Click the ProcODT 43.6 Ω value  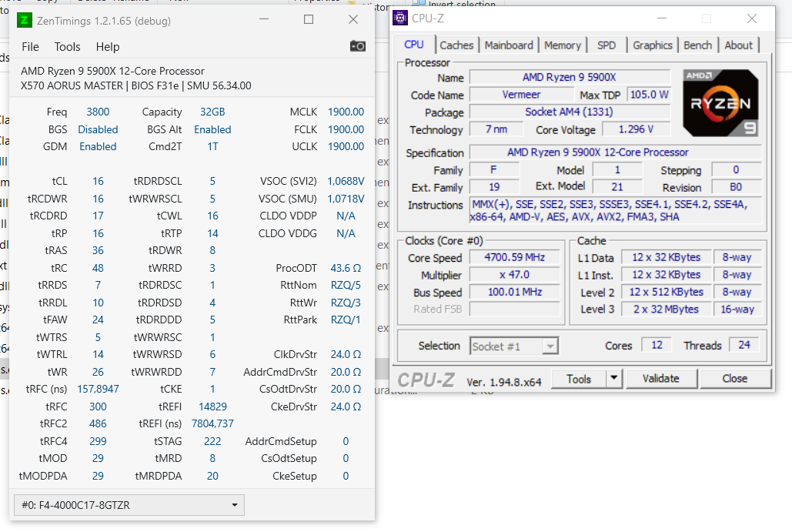point(346,268)
